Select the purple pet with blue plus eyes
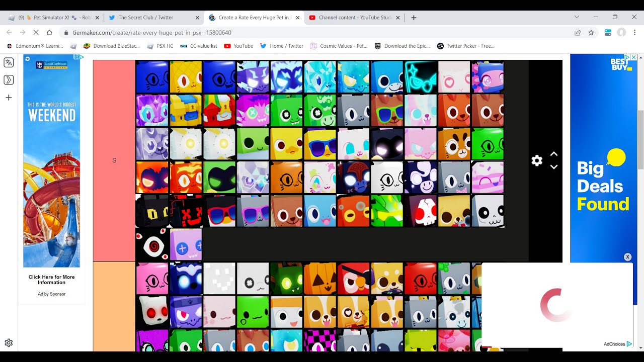644x362 pixels. (x=186, y=244)
